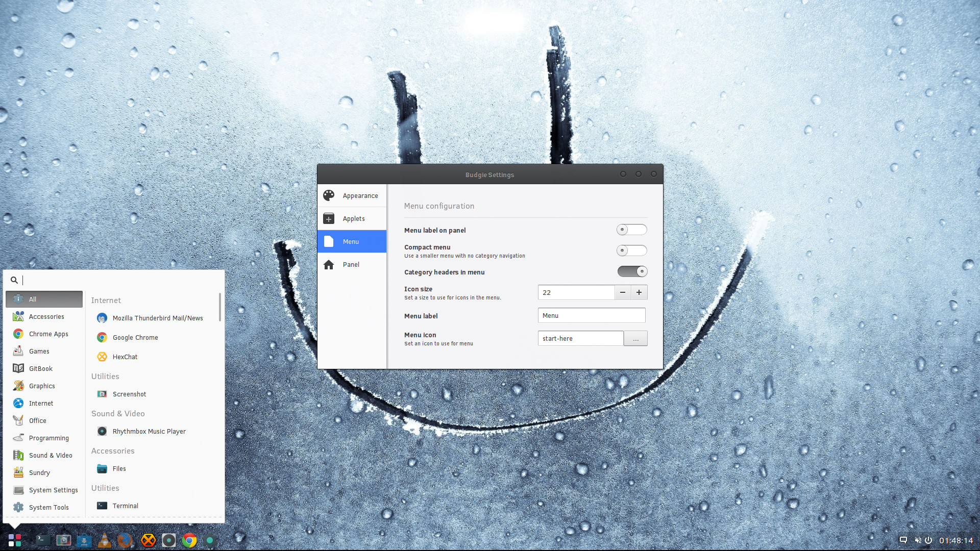Select the Games category
The image size is (980, 551).
(44, 352)
